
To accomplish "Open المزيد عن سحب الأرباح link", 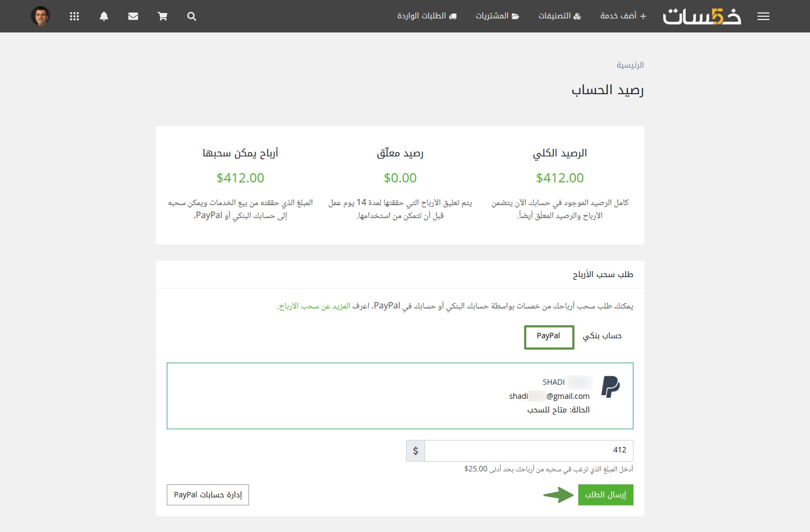I will tap(314, 306).
